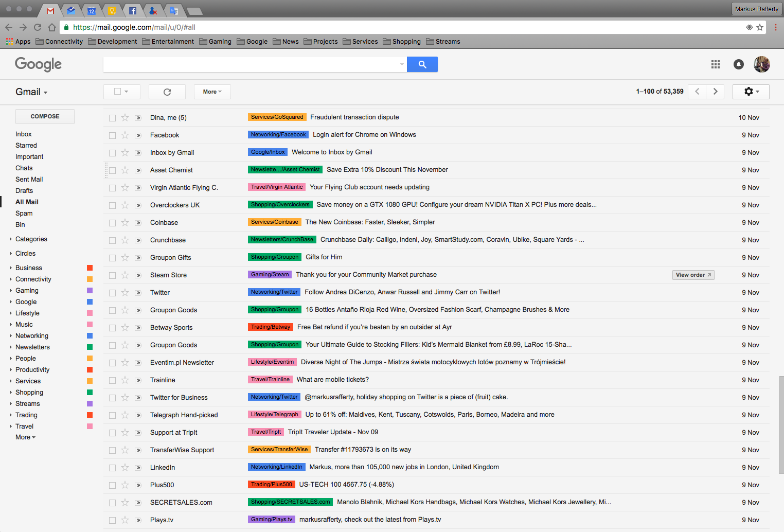This screenshot has width=784, height=532.
Task: Open the Spam folder
Action: (x=24, y=214)
